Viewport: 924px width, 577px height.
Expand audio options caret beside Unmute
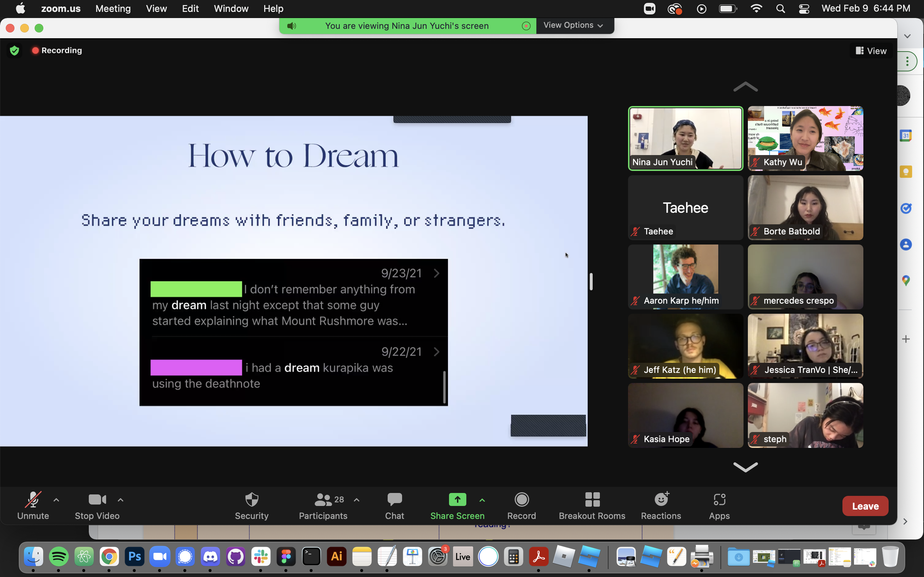(x=56, y=500)
